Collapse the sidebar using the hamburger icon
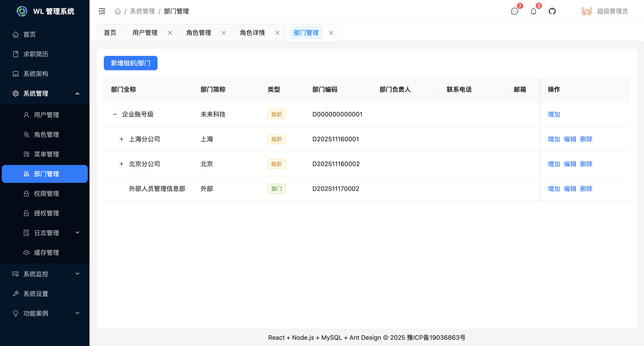 click(x=102, y=11)
